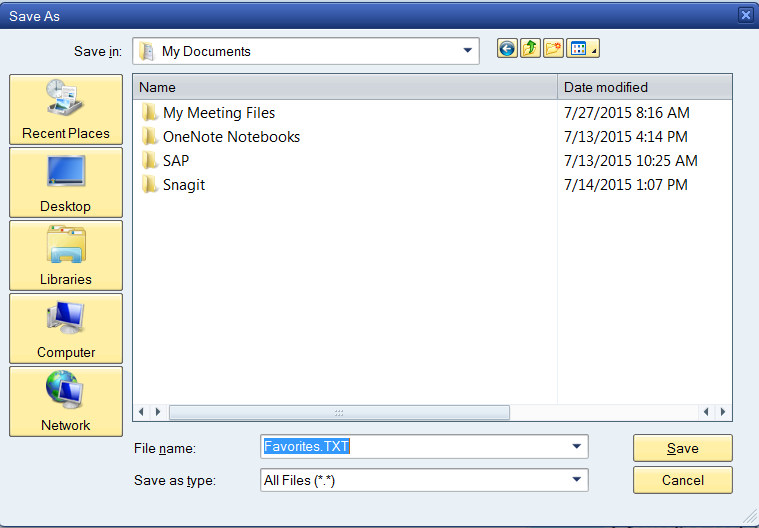Expand the Save in dropdown
Image resolution: width=759 pixels, height=528 pixels.
point(467,51)
